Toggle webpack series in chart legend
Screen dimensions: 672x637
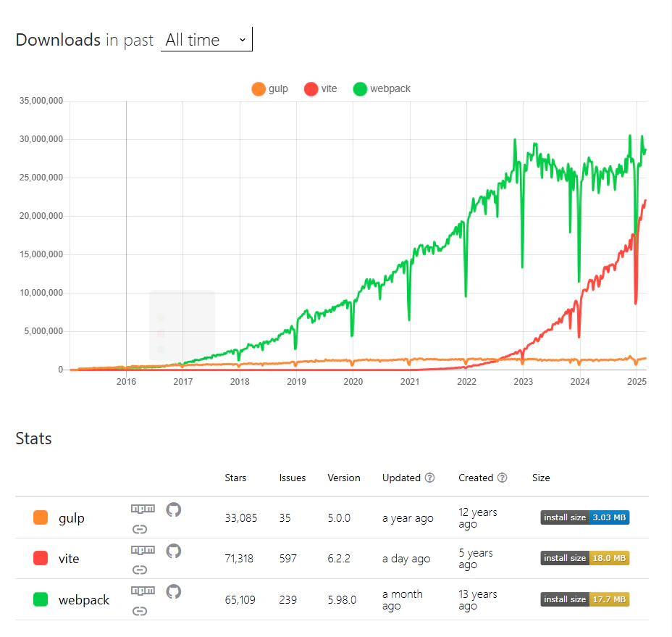pos(382,89)
